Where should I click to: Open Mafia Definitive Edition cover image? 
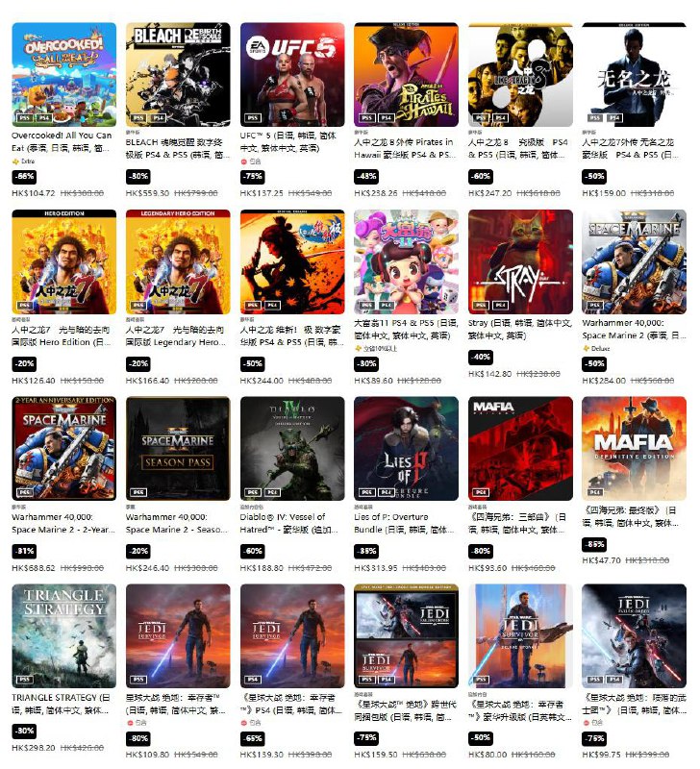[x=635, y=449]
